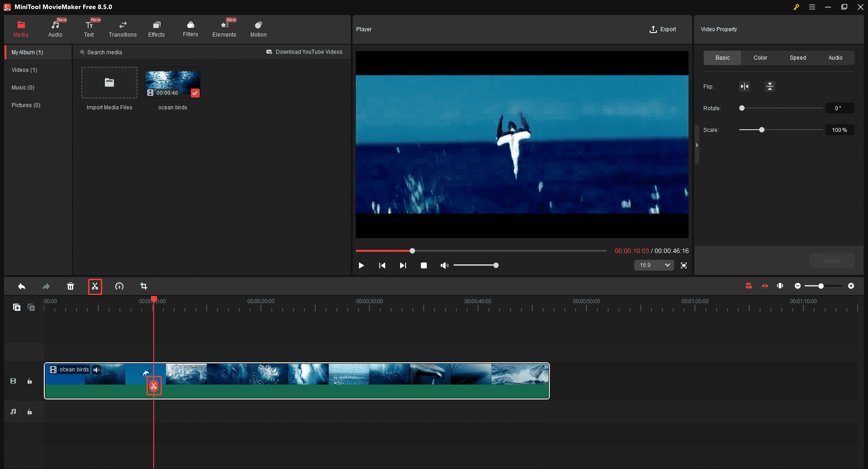Select the Crop tool on the timeline
Image resolution: width=868 pixels, height=469 pixels.
click(144, 286)
